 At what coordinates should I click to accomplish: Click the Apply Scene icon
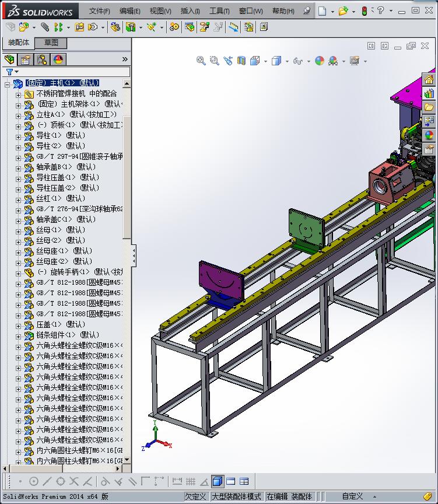[333, 61]
